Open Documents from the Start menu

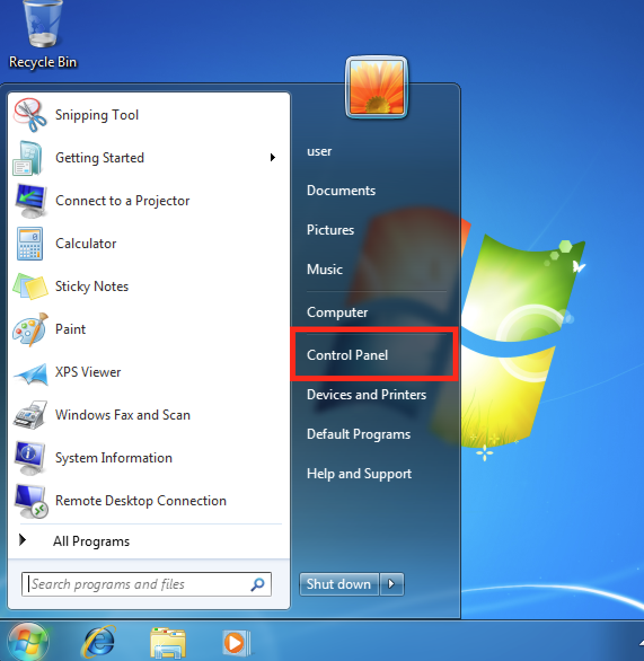click(341, 191)
